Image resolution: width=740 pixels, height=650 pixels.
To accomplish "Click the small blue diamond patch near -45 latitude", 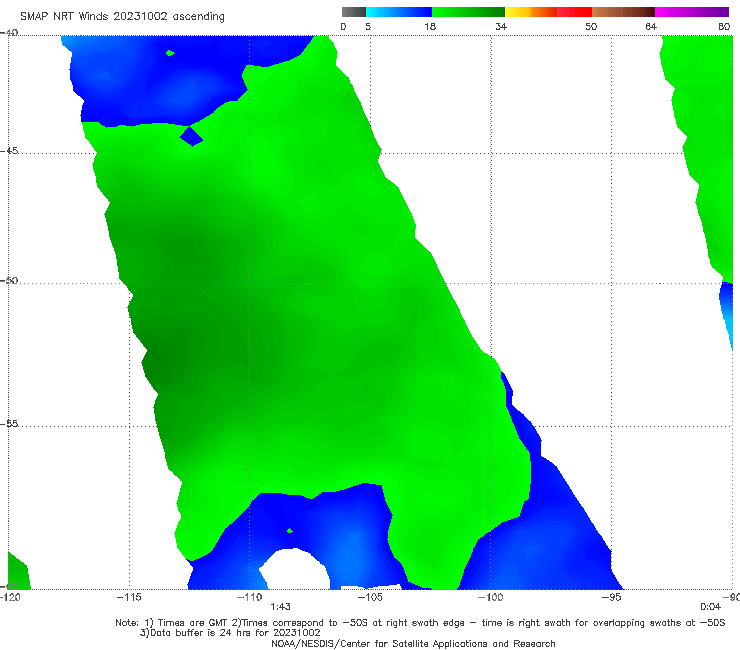I will 191,136.
